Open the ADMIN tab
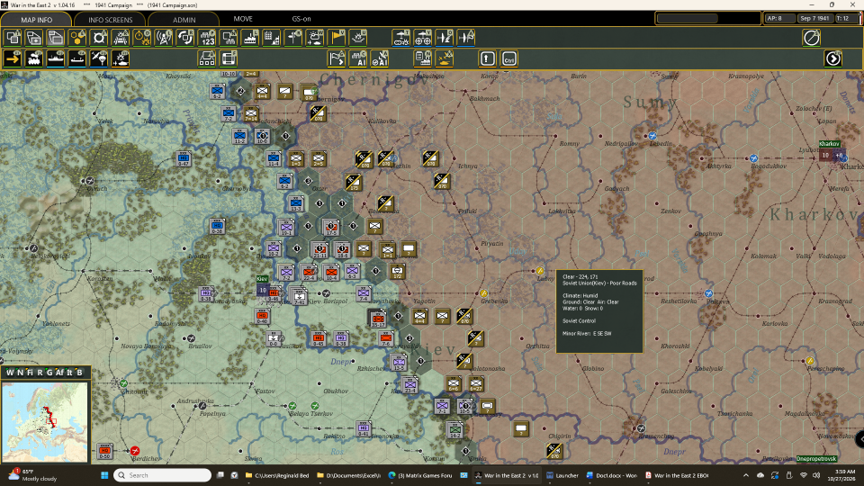 click(x=184, y=19)
